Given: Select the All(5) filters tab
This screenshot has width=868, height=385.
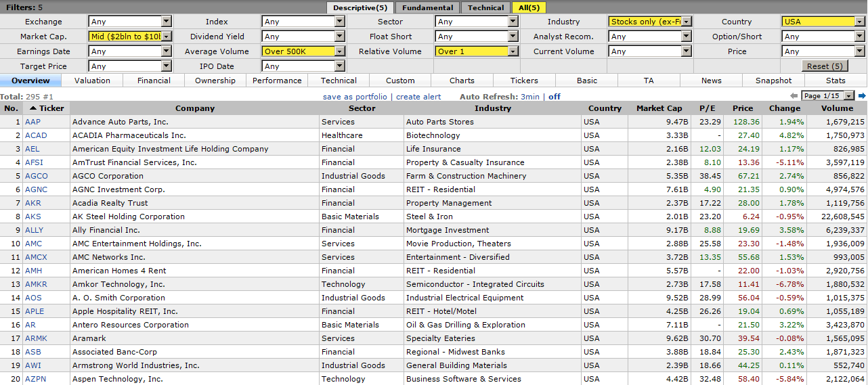Looking at the screenshot, I should point(529,7).
